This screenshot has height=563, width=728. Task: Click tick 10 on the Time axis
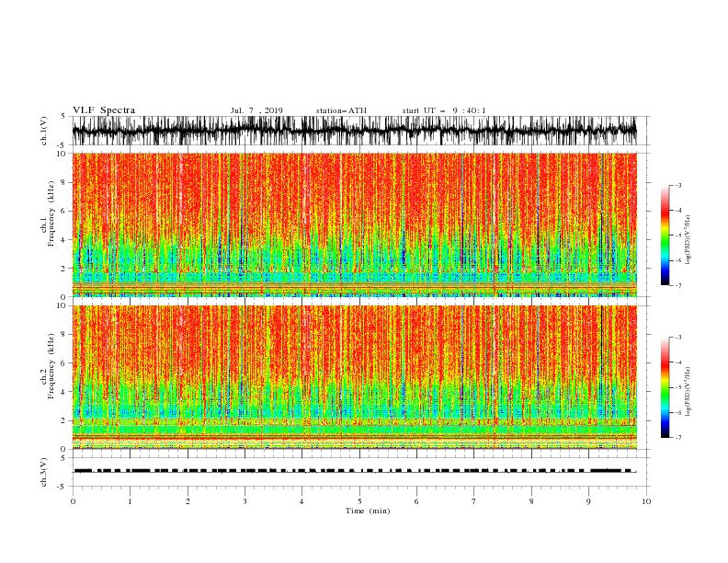(646, 501)
